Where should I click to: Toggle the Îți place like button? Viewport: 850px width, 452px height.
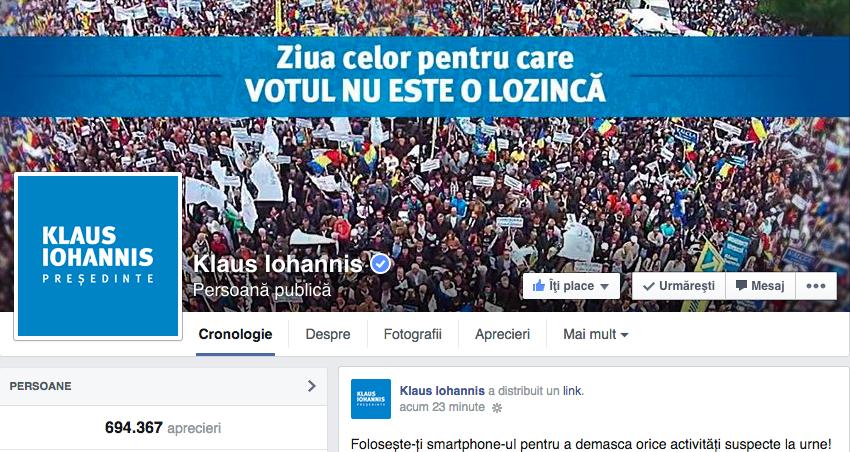(571, 286)
